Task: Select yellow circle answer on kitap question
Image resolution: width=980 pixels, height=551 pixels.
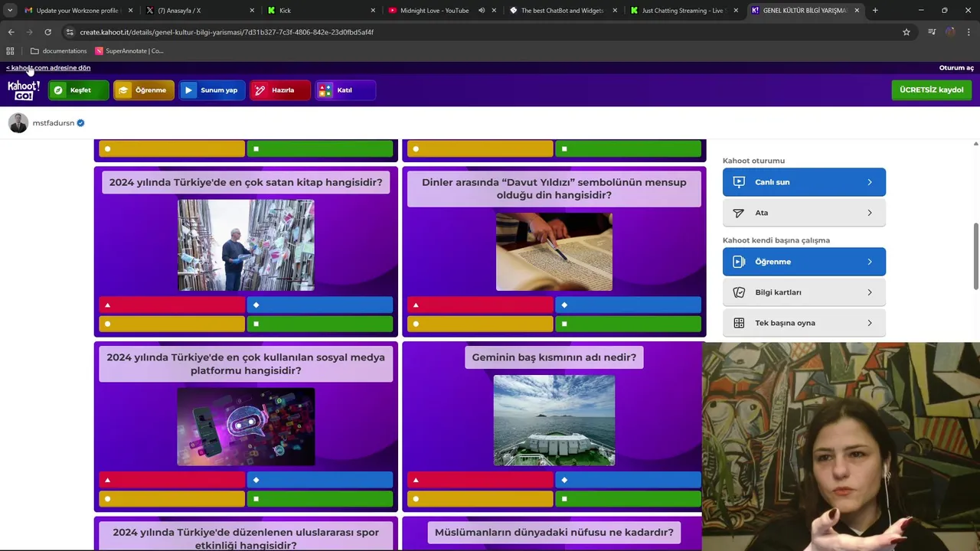Action: click(172, 324)
